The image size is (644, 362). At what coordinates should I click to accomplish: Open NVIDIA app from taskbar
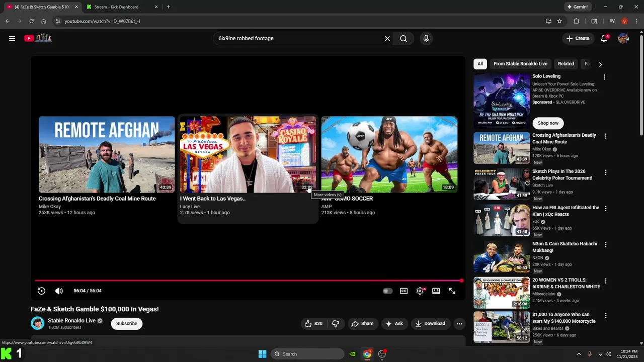click(x=353, y=354)
